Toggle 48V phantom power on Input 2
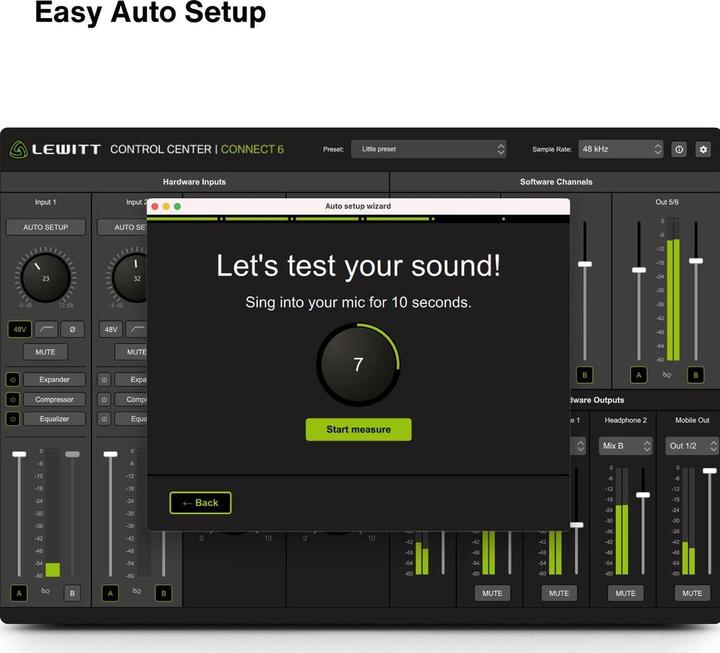Viewport: 720px width, 653px height. [x=111, y=329]
